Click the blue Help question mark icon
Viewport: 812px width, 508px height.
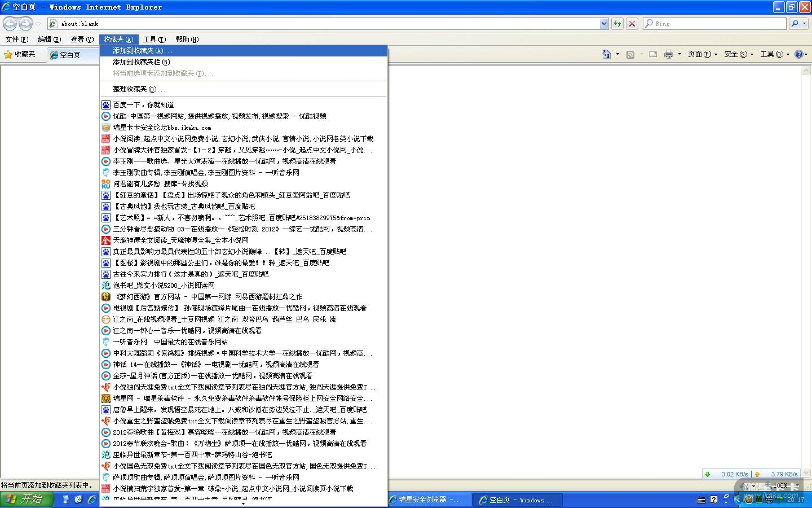point(798,54)
